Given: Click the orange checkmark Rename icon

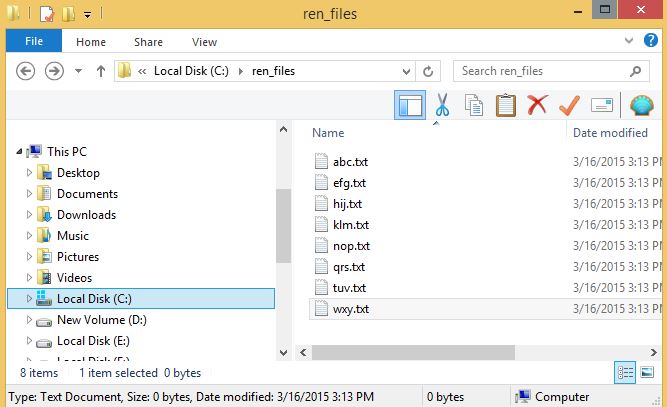Looking at the screenshot, I should coord(569,105).
